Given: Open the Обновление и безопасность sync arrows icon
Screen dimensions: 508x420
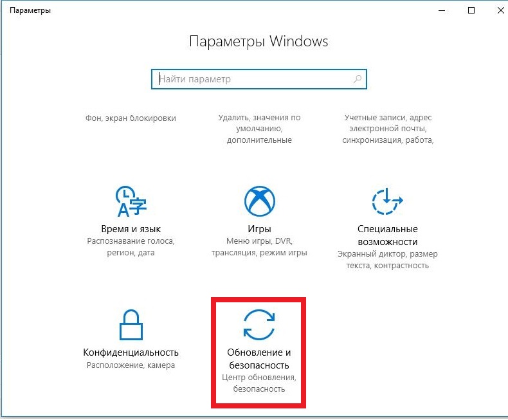Looking at the screenshot, I should coord(259,324).
